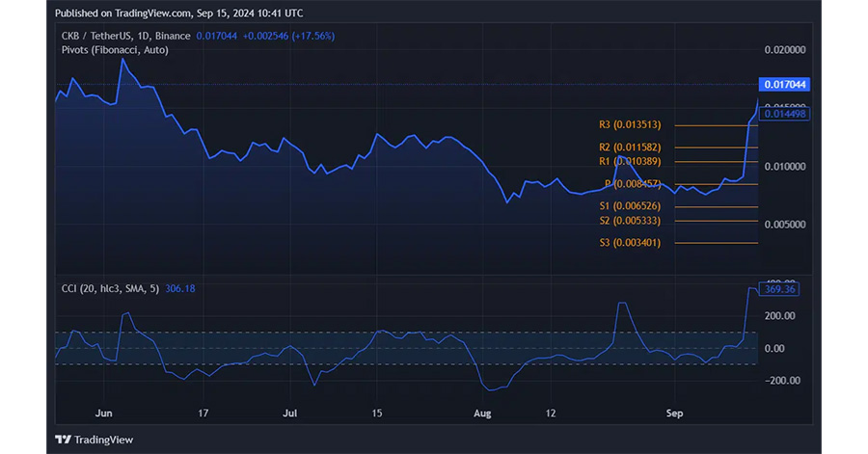Click the 12 date label on time axis

pyautogui.click(x=551, y=414)
